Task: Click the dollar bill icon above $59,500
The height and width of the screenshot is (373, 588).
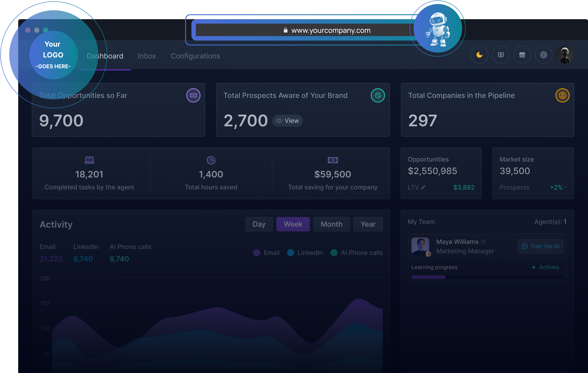Action: coord(333,160)
